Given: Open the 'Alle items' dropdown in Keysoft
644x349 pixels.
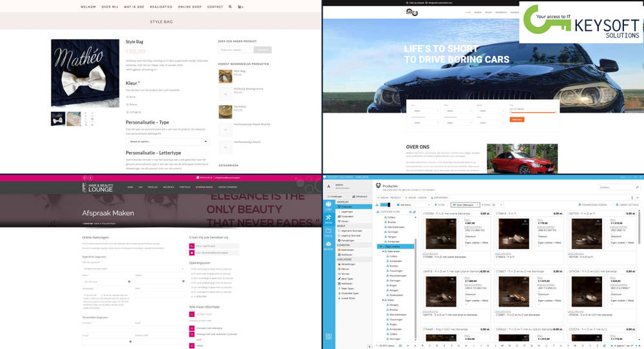Looking at the screenshot, I should point(415,205).
